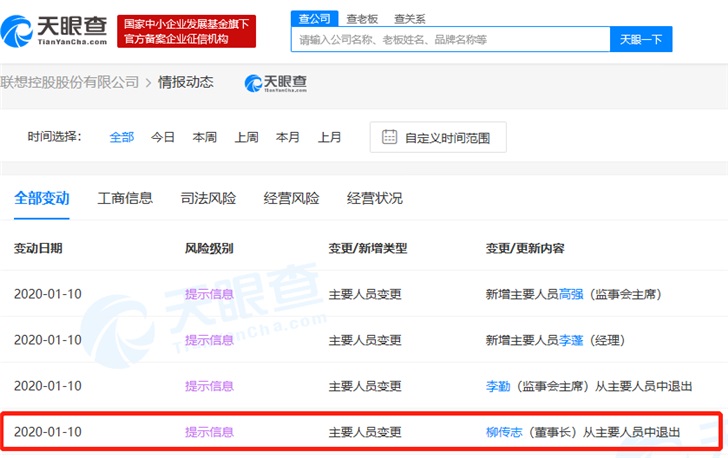Click 提示信息 in the 柳传志 row
Viewport: 728px width, 458px height.
[209, 432]
